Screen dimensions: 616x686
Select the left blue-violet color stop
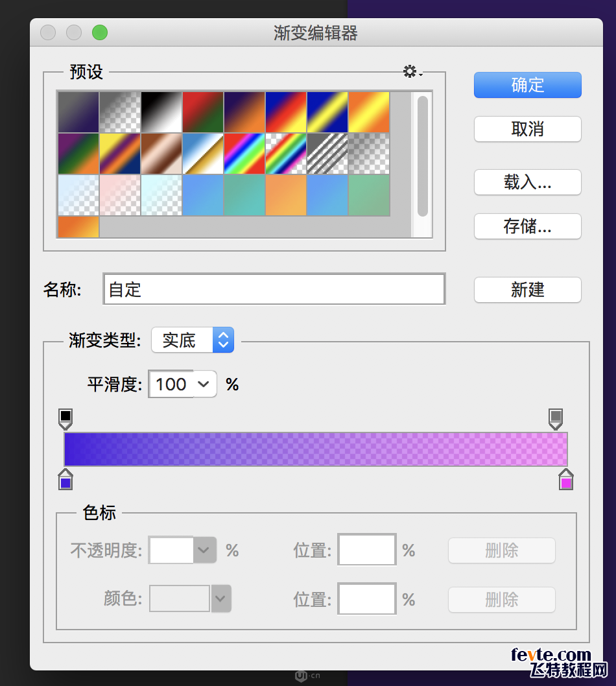tap(65, 480)
